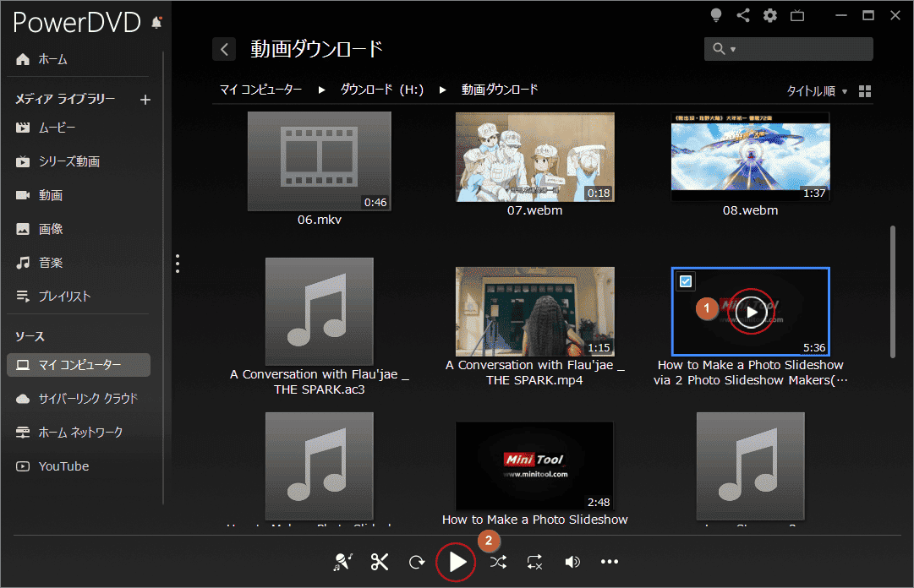Click the notification bell beside the PowerDVD logo
Image resolution: width=914 pixels, height=588 pixels.
coord(156,23)
